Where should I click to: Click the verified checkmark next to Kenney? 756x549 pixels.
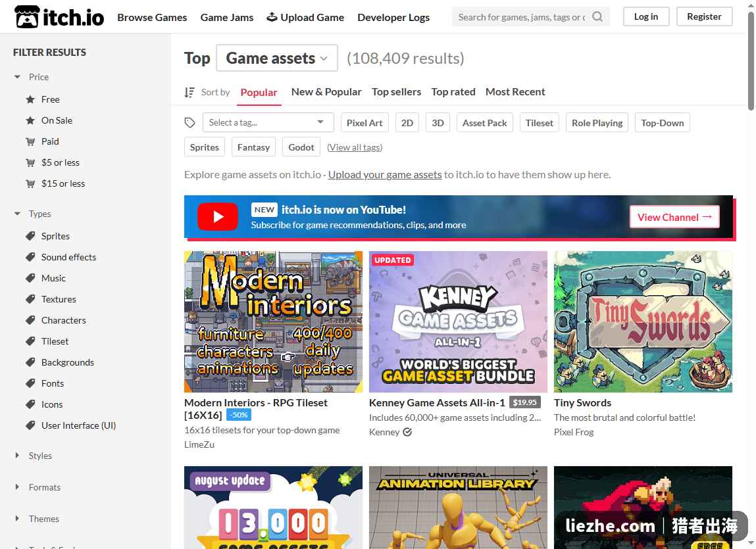407,433
